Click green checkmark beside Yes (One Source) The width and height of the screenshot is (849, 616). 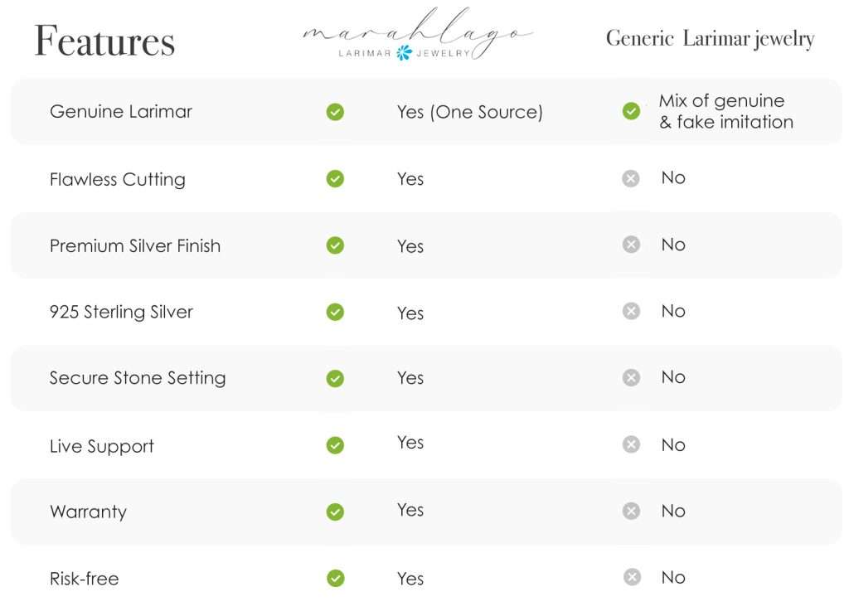pyautogui.click(x=335, y=112)
